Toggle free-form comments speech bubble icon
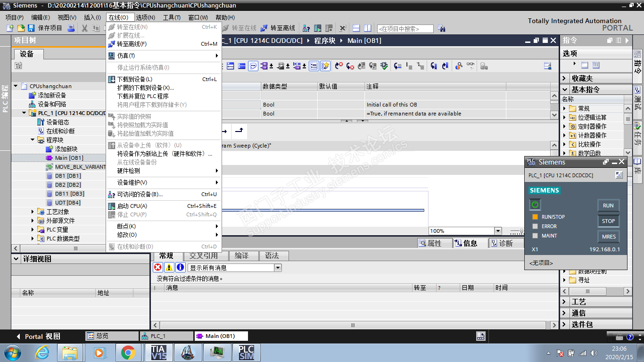Screen dimensions: 644x362 click(x=253, y=66)
